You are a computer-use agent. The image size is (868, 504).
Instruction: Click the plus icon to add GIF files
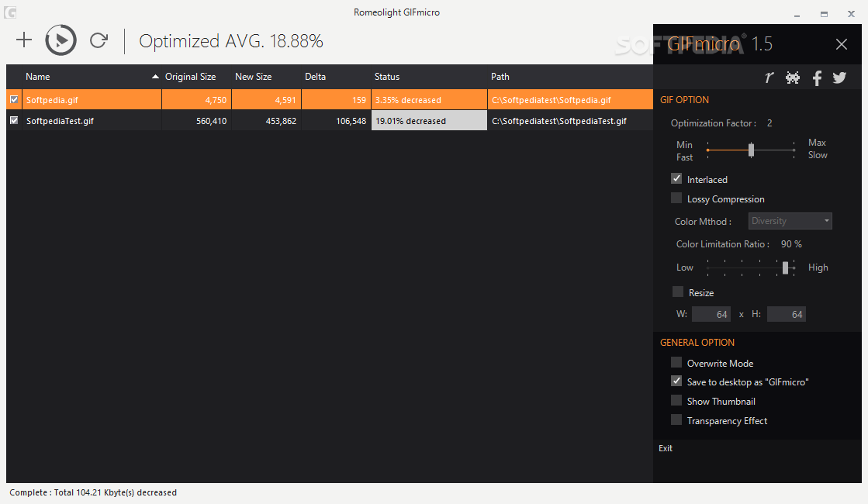tap(24, 40)
